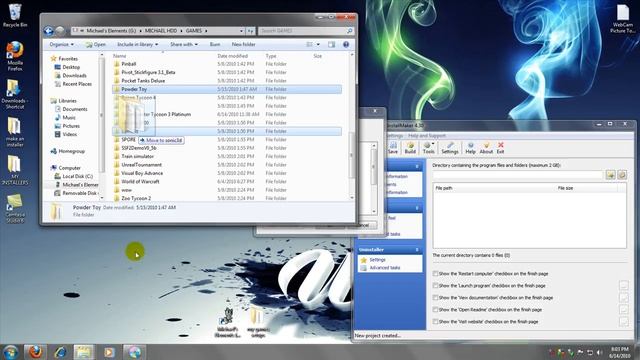This screenshot has width=640, height=360.
Task: Select 'World of Warcraft' folder row
Action: pos(227,182)
